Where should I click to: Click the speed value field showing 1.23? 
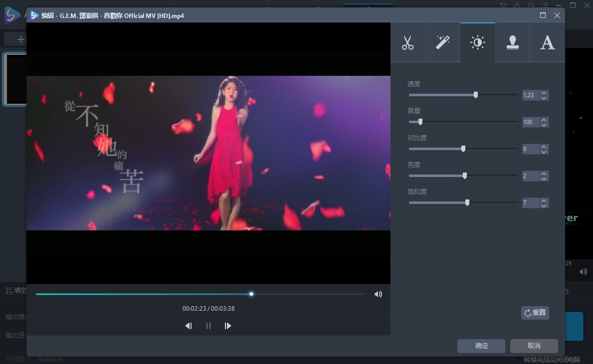click(529, 95)
